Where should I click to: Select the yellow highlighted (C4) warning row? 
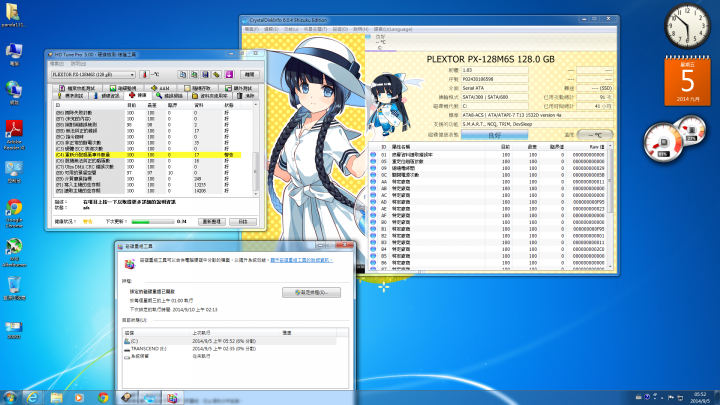[147, 155]
